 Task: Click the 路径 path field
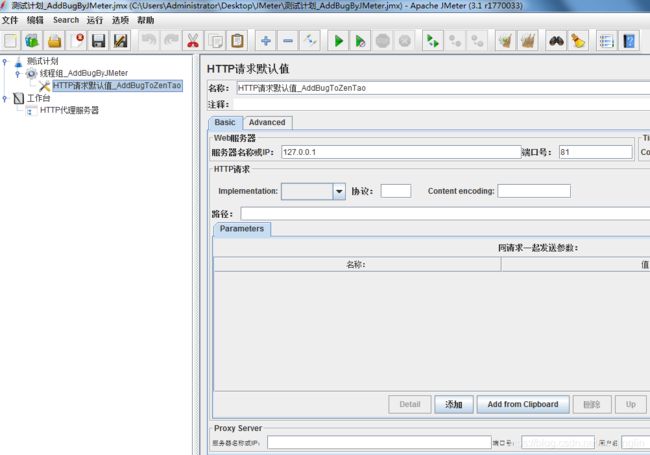[445, 214]
